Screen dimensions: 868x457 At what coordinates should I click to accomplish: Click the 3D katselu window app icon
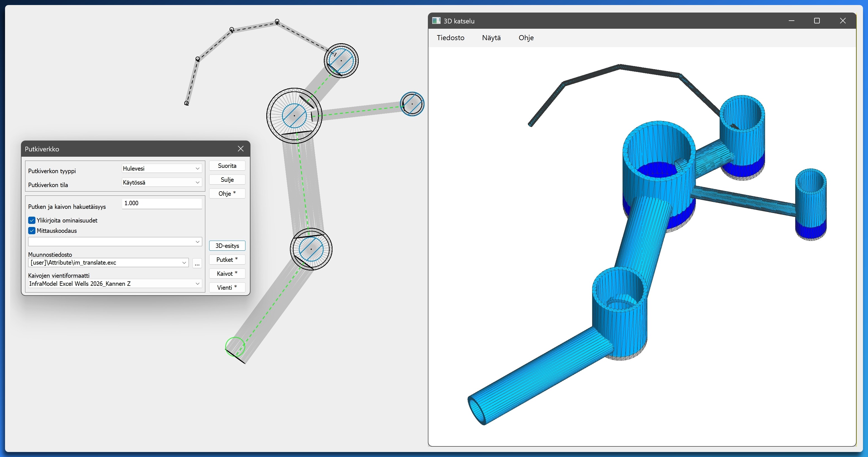[436, 21]
